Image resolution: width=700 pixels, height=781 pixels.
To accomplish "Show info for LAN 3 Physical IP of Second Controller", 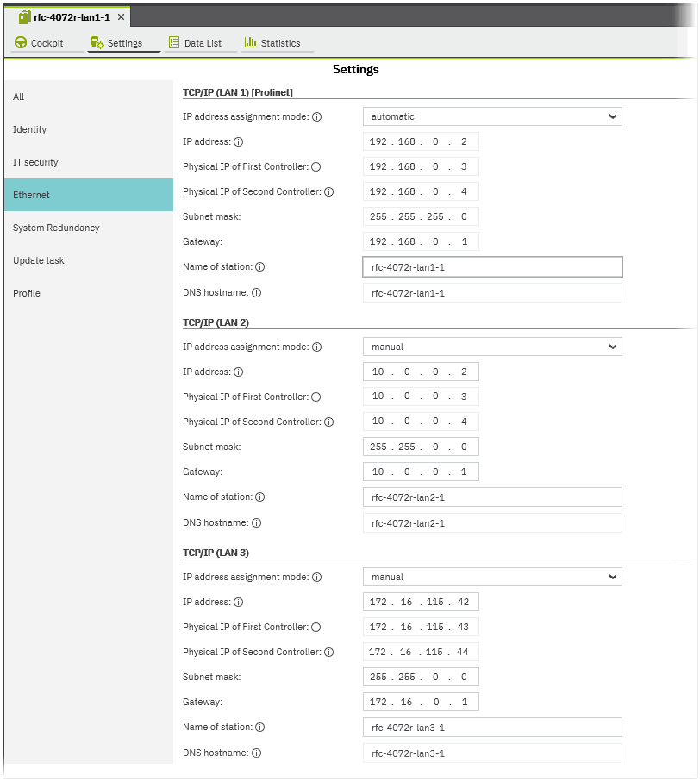I will pos(328,652).
